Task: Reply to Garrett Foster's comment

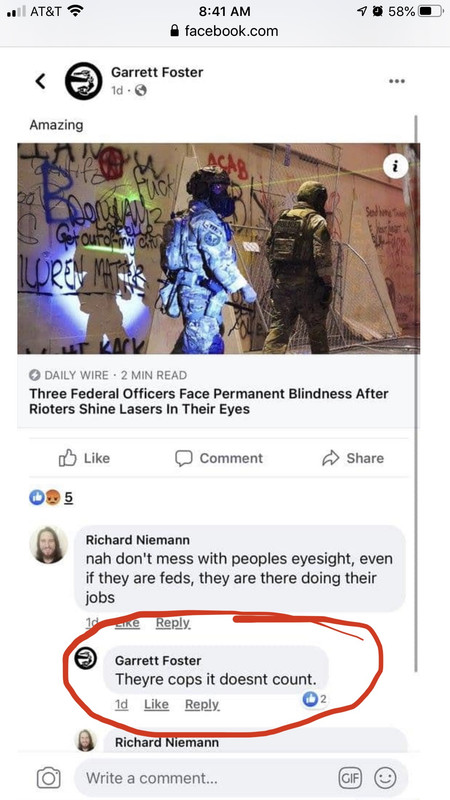Action: pyautogui.click(x=202, y=704)
